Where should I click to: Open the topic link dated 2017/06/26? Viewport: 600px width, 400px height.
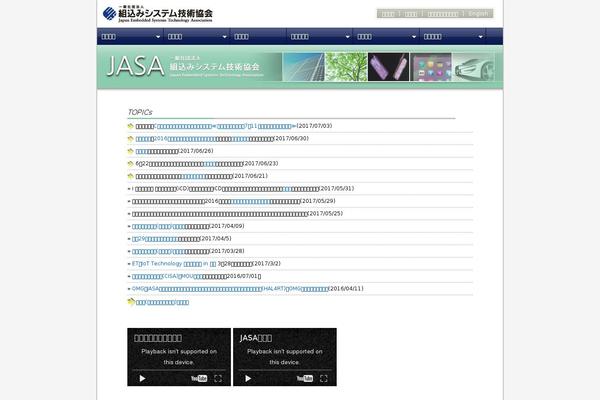click(x=142, y=152)
